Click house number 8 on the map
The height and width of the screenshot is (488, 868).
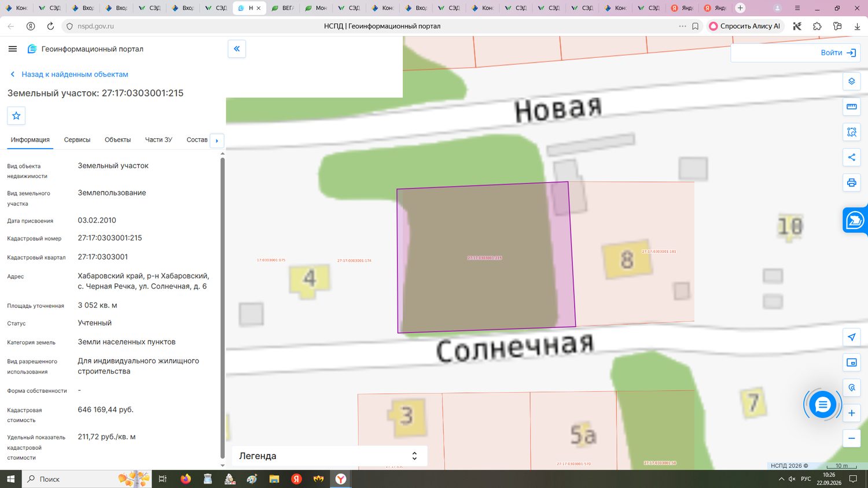(x=627, y=260)
